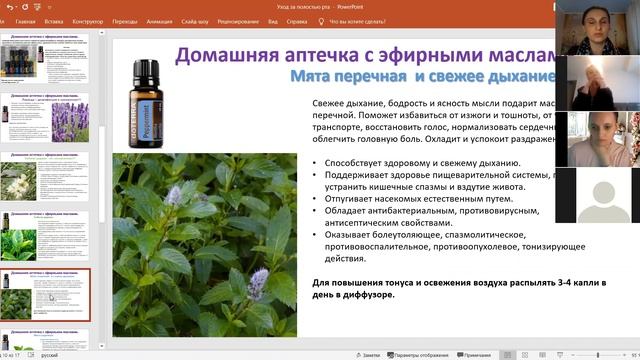
Task: Click the Peppermint bottle image on slide
Action: click(x=146, y=104)
